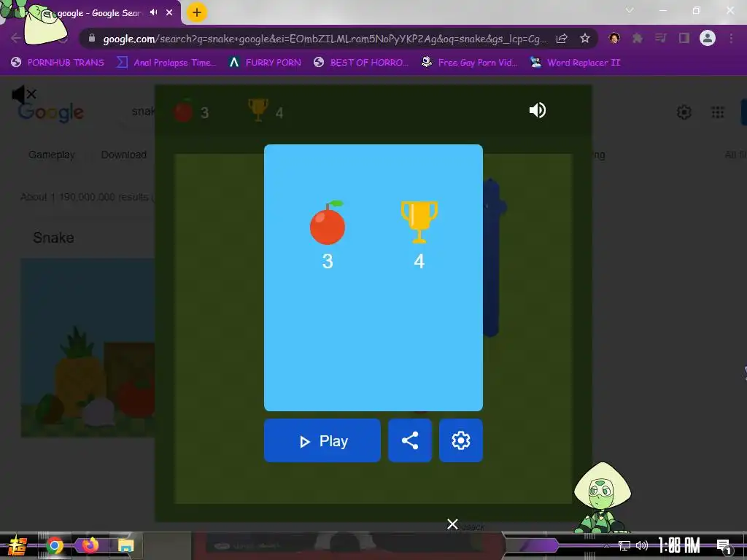Open Chrome profile avatar
The height and width of the screenshot is (560, 747).
point(708,38)
